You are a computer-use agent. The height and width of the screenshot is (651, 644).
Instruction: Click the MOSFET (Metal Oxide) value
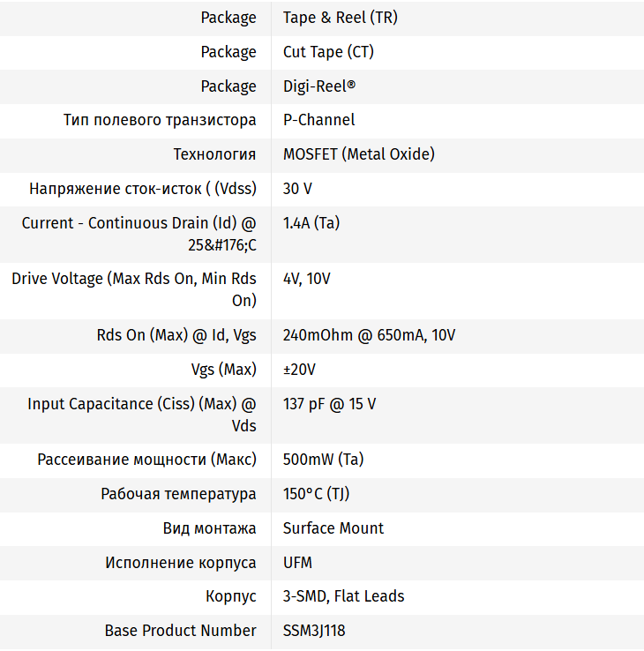point(358,154)
